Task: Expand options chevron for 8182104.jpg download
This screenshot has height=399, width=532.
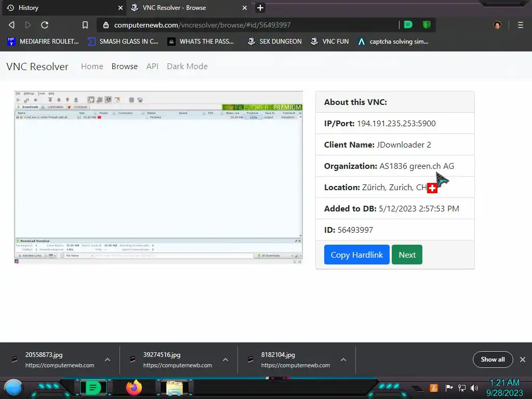Action: point(343,360)
